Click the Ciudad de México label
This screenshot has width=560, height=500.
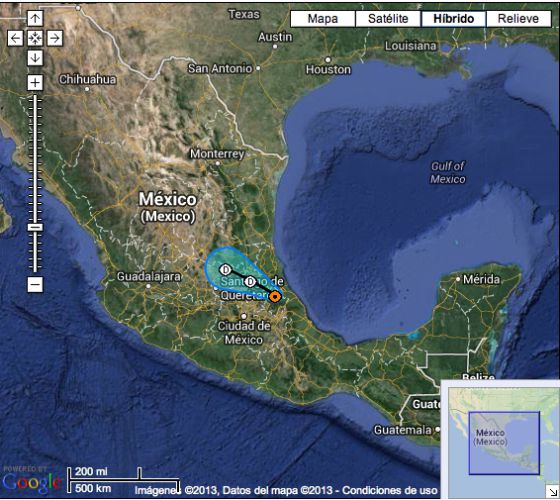tap(244, 332)
